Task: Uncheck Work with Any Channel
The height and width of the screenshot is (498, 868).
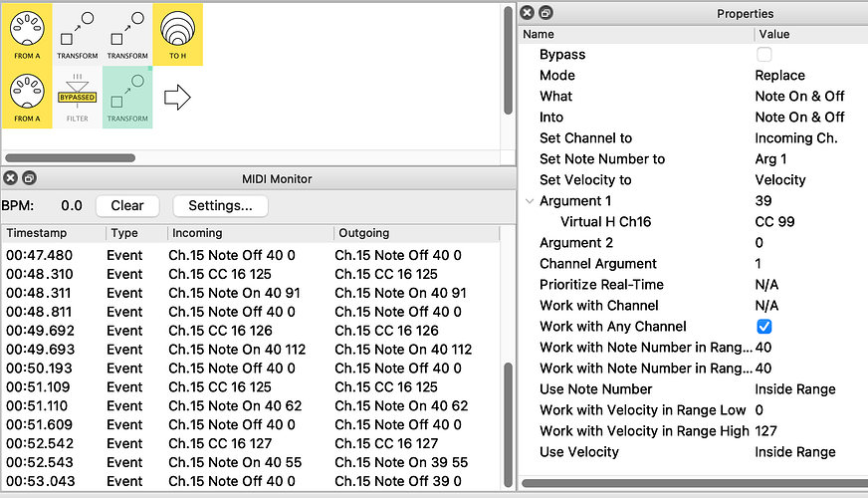Action: tap(764, 327)
